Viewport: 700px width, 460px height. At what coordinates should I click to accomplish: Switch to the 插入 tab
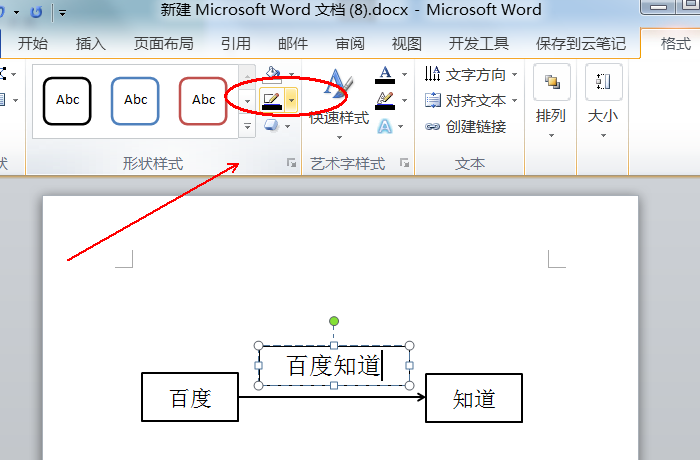pyautogui.click(x=91, y=43)
